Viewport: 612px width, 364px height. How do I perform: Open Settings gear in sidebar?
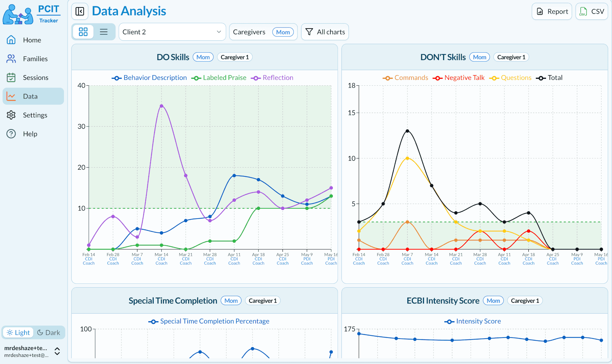[x=11, y=115]
